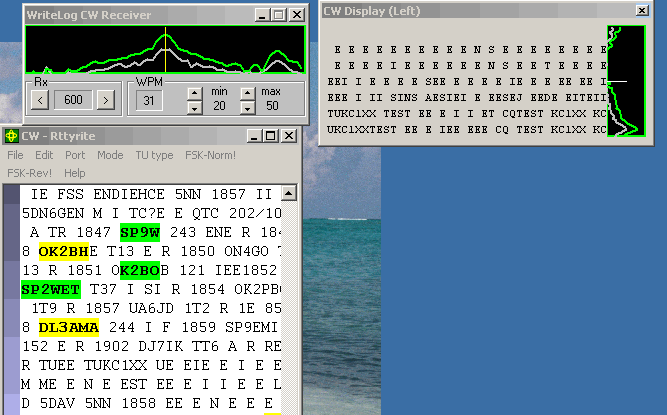667x415 pixels.
Task: Click the 'QTC' text in Rttyrite
Action: [x=205, y=213]
